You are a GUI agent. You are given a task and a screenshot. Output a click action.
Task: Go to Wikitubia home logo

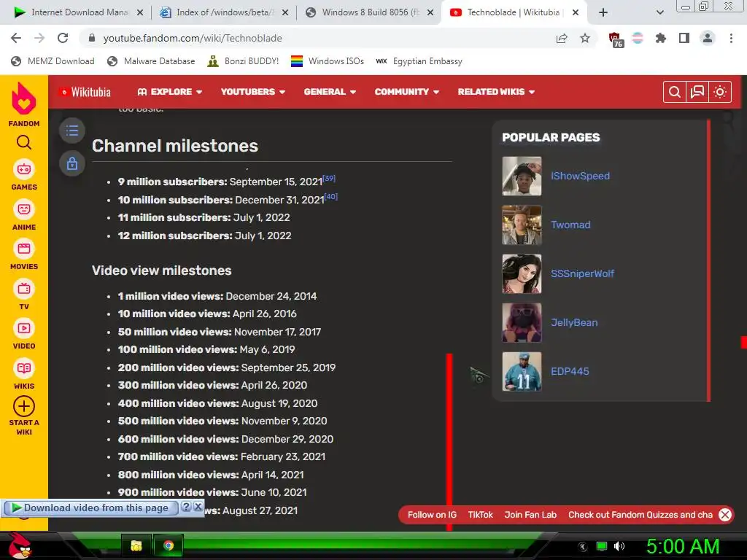pyautogui.click(x=85, y=92)
